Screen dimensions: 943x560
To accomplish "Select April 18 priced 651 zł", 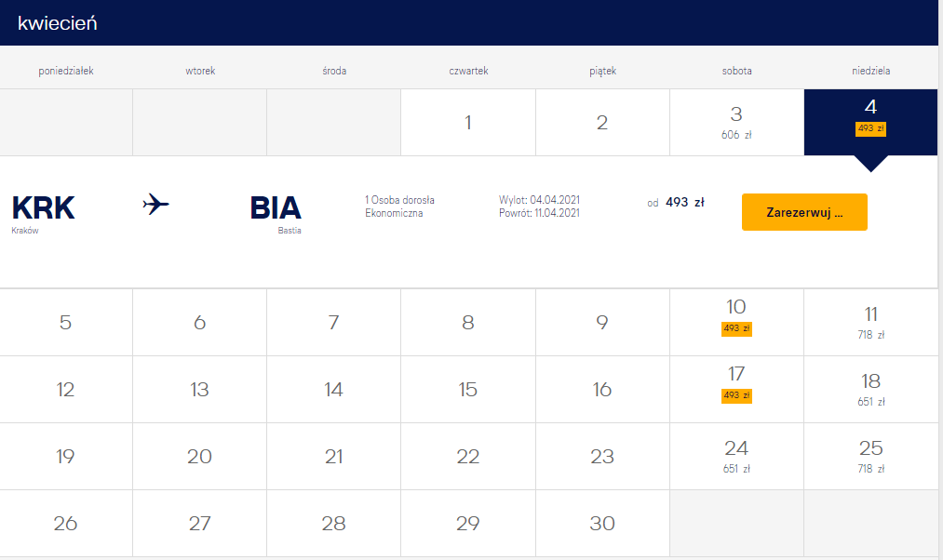I will (x=870, y=390).
